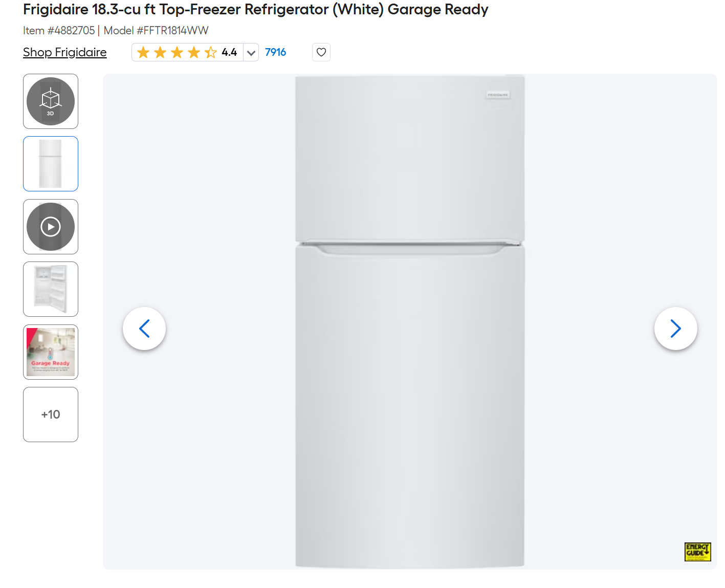Save item with the heart icon

coord(321,52)
